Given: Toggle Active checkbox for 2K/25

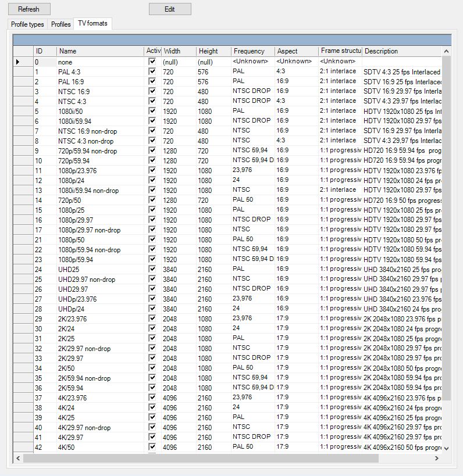Looking at the screenshot, I should tap(152, 338).
